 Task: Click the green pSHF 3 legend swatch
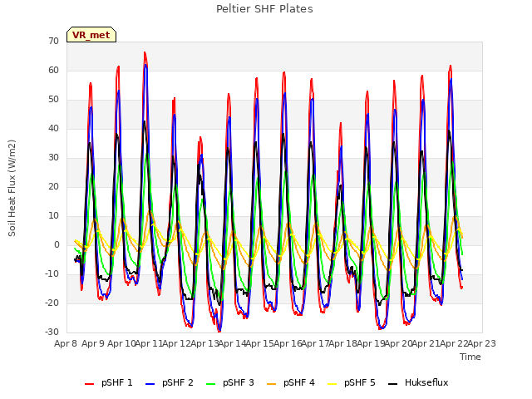tap(210, 384)
